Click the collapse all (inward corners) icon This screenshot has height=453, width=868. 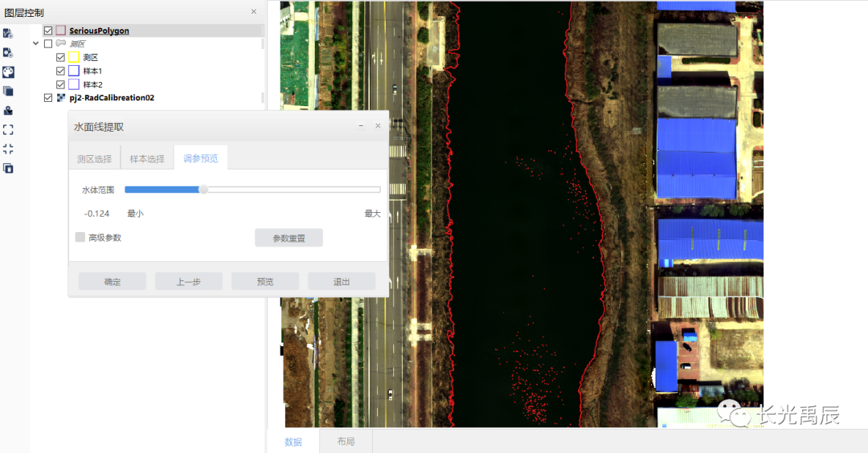coord(8,149)
